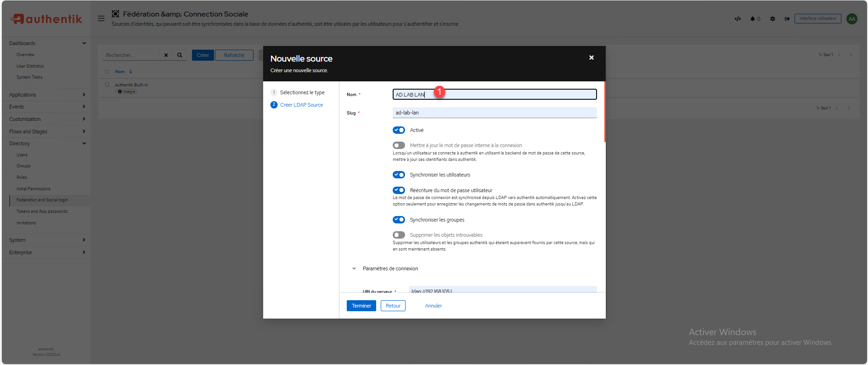Click the Annuler link

(433, 306)
